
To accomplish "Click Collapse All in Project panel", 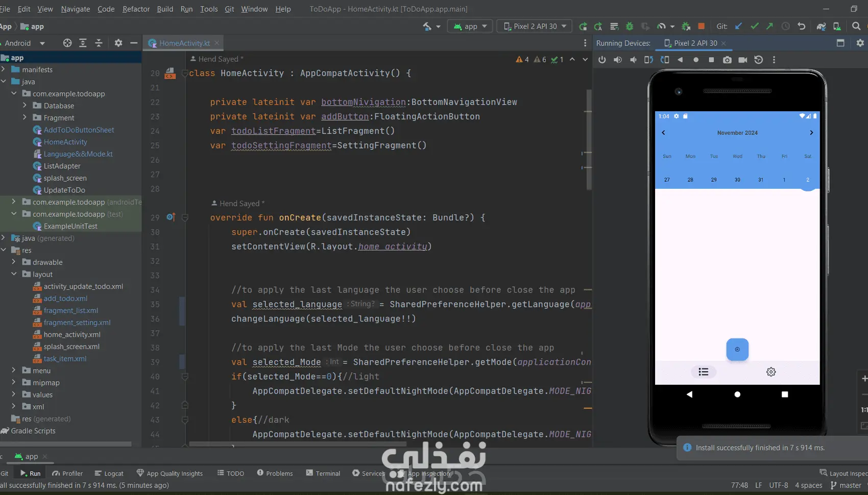I will click(99, 43).
